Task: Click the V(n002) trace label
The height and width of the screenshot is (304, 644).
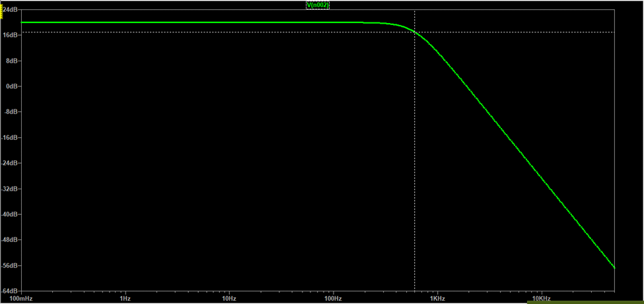Action: pyautogui.click(x=317, y=5)
